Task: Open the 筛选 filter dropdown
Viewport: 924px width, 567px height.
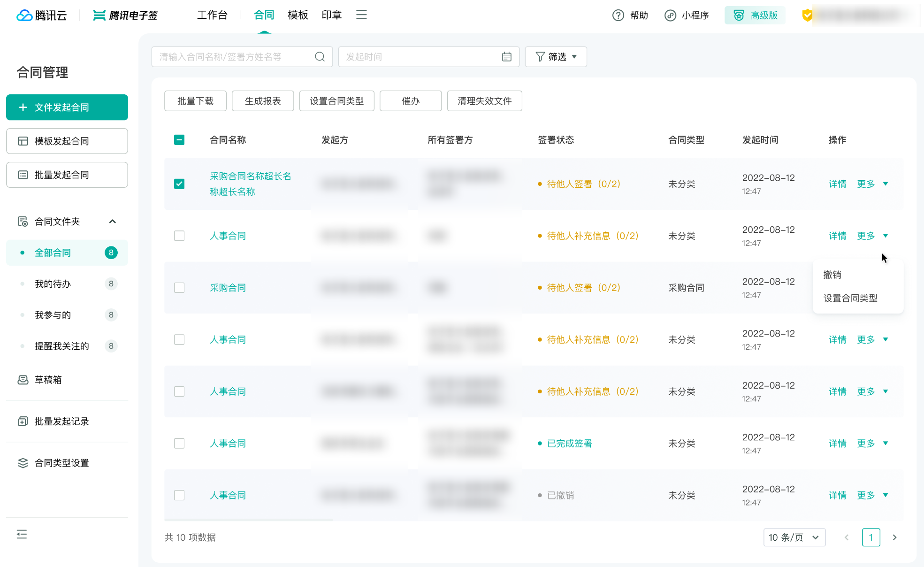Action: point(556,57)
